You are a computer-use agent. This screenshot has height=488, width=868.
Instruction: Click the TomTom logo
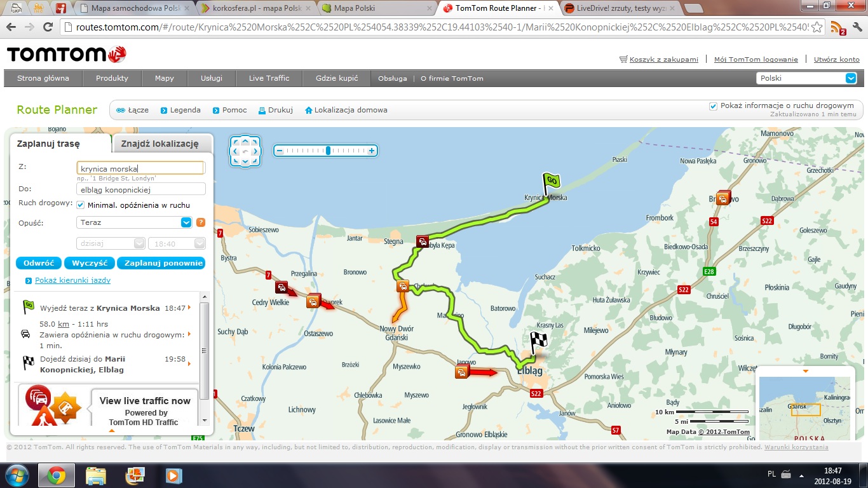[67, 55]
